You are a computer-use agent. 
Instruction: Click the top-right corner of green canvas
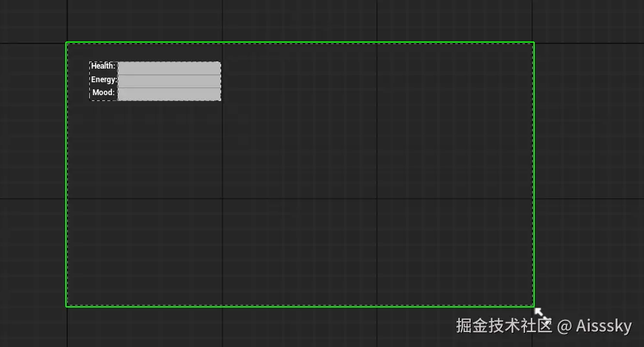[533, 42]
